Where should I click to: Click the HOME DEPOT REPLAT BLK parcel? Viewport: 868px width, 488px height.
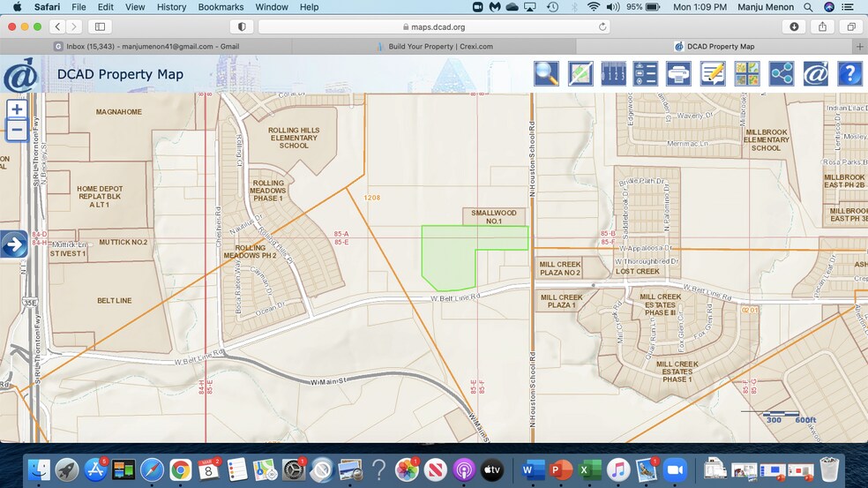coord(100,197)
